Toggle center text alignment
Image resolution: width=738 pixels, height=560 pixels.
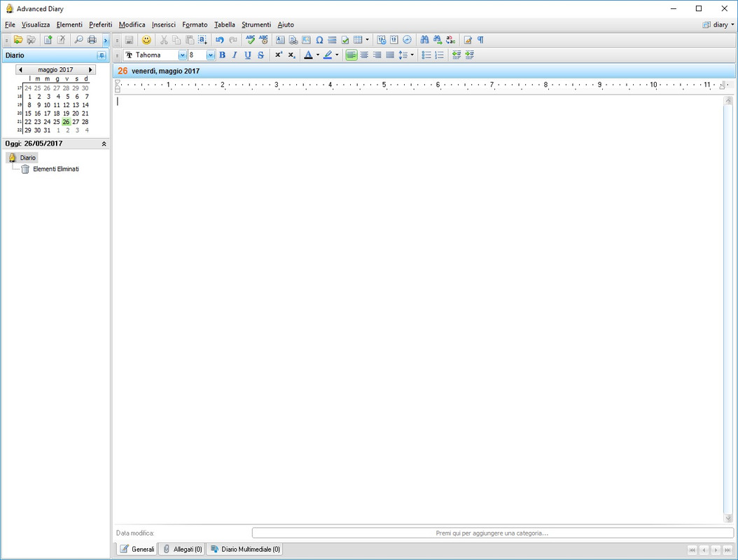[x=364, y=55]
